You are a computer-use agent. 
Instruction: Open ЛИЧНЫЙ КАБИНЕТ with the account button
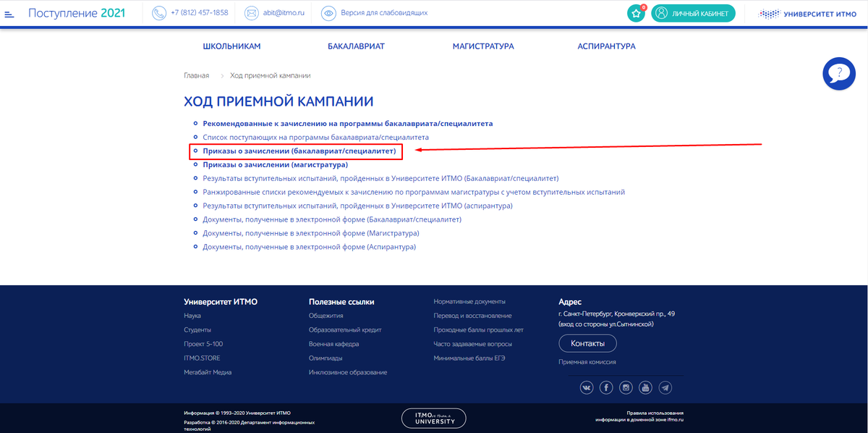click(x=695, y=13)
